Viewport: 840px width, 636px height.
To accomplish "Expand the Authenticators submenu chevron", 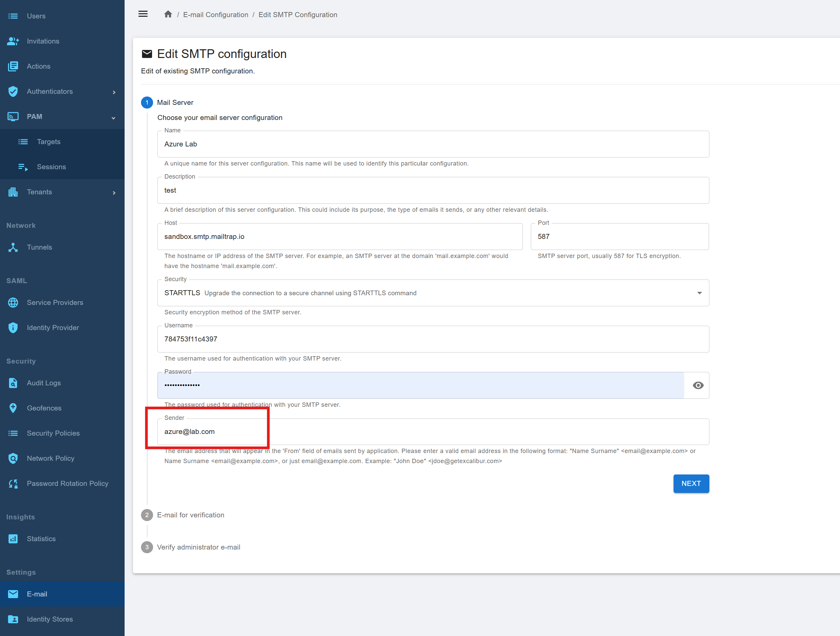I will [114, 92].
